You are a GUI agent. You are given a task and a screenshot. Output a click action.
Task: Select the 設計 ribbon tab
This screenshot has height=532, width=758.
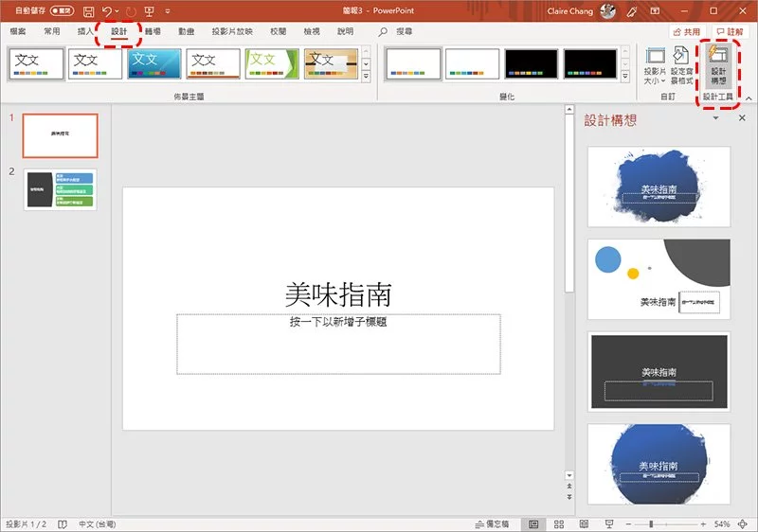(x=119, y=31)
